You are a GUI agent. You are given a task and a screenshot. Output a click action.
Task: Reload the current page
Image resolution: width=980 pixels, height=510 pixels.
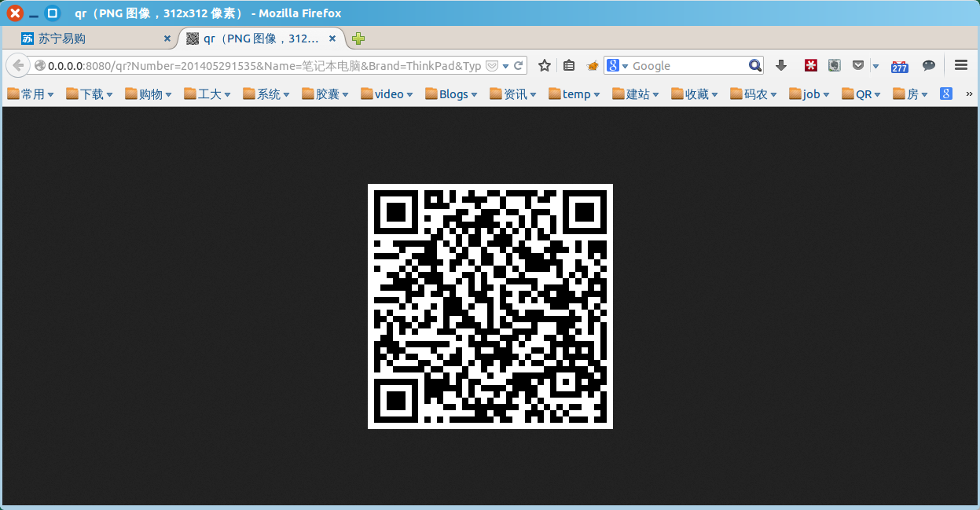518,66
